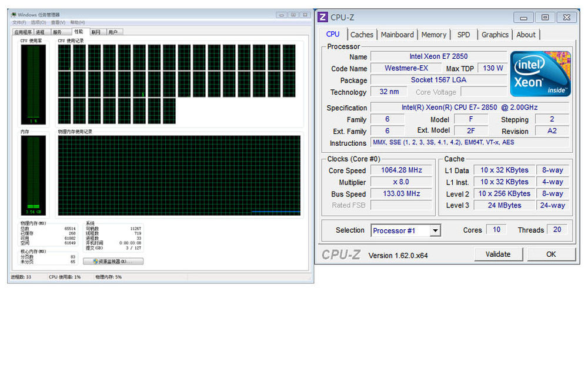Click the Instructions field MMX, SSE list
The image size is (588, 392).
pos(469,142)
